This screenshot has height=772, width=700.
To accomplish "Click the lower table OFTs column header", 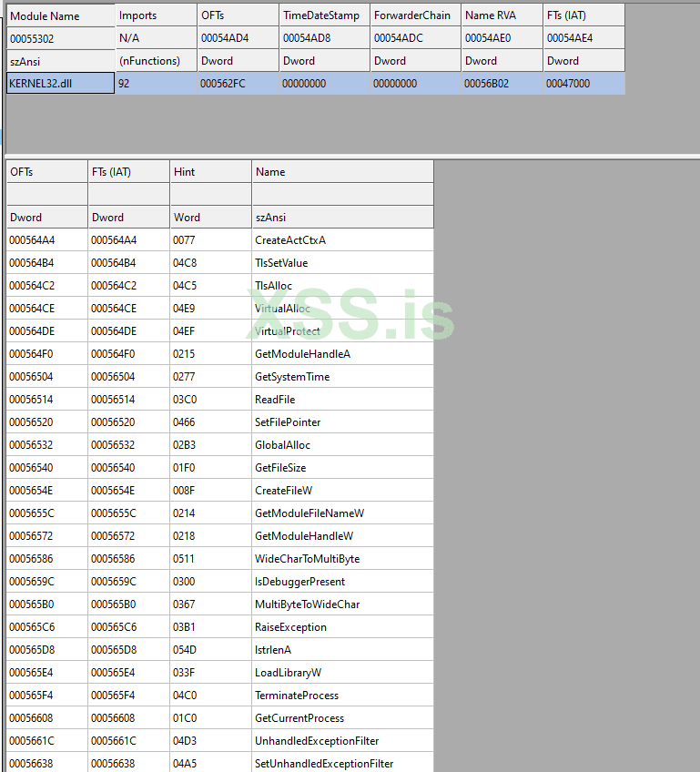I will [47, 172].
